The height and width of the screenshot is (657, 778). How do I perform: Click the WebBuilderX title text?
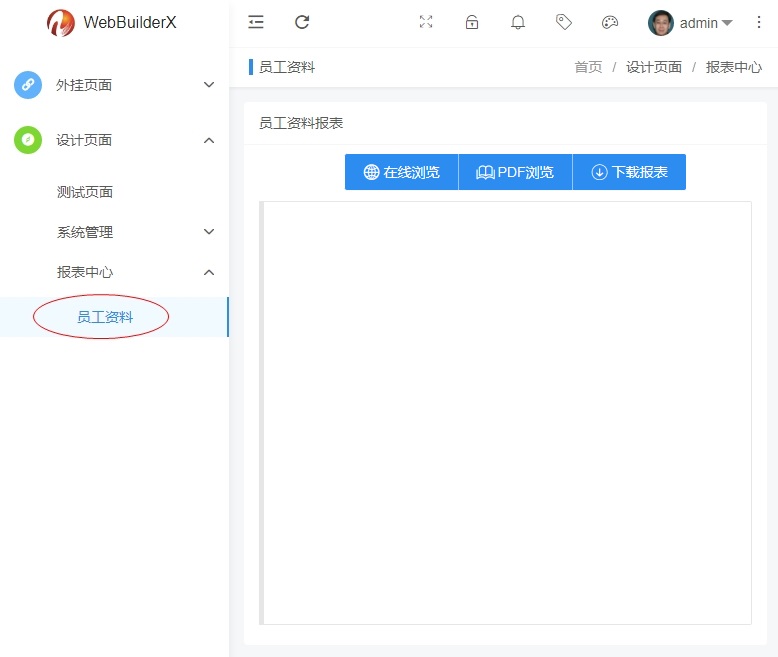point(130,22)
